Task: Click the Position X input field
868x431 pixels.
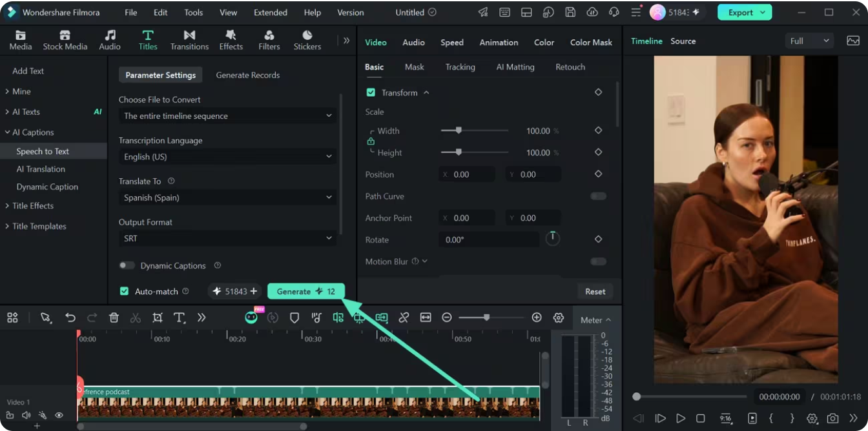Action: tap(467, 174)
